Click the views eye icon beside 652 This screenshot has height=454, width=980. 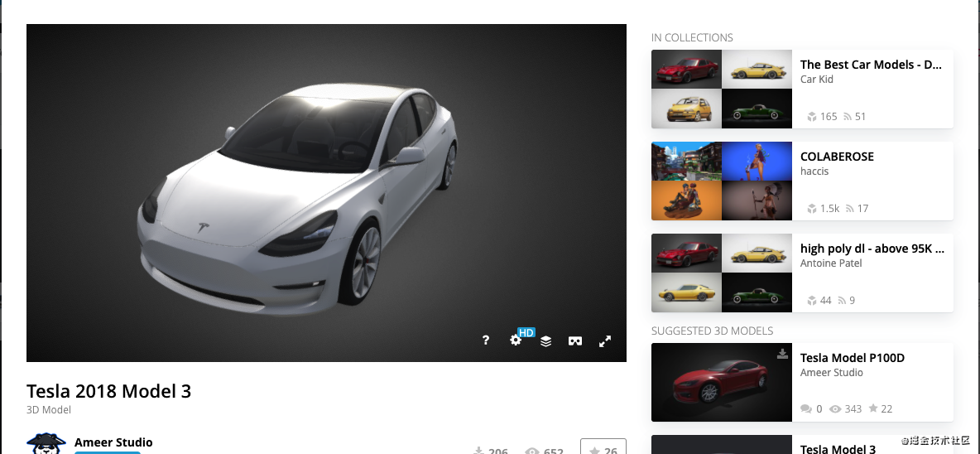[532, 451]
